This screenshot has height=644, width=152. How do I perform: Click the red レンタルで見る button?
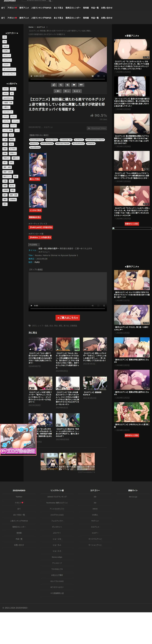point(35,210)
